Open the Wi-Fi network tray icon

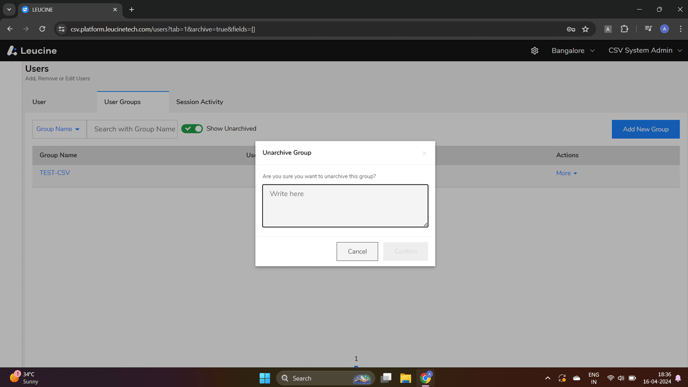coord(610,378)
